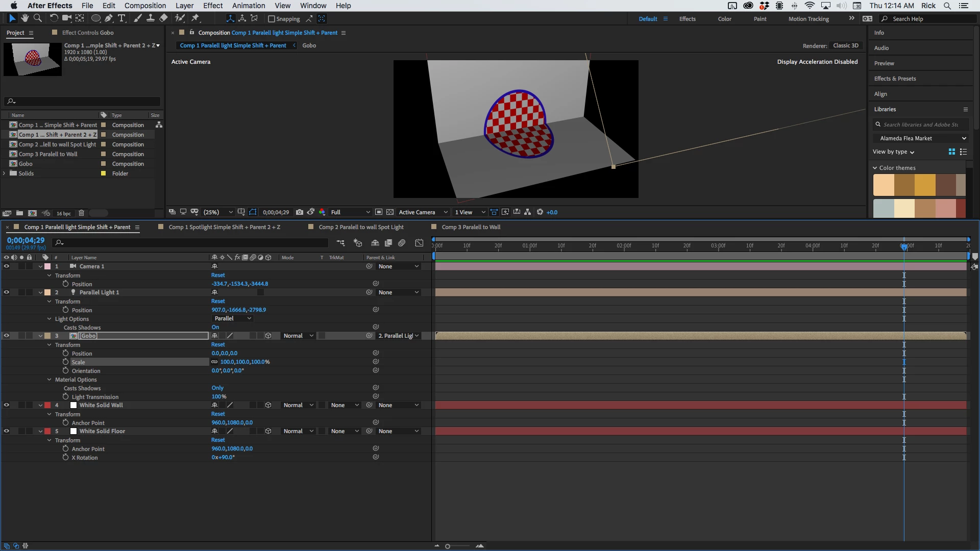Open the Full resolution dropdown
Screen dimensions: 980x551
350,212
